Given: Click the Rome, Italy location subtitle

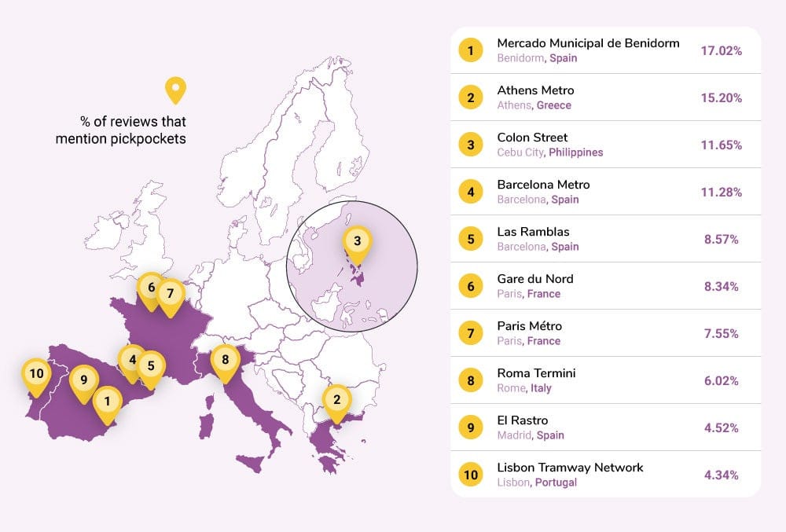Looking at the screenshot, I should (524, 388).
